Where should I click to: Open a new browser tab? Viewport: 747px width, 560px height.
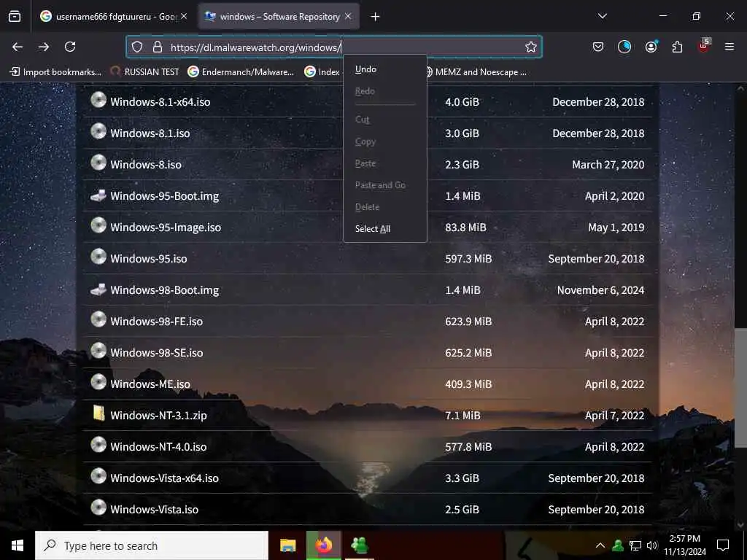[376, 17]
